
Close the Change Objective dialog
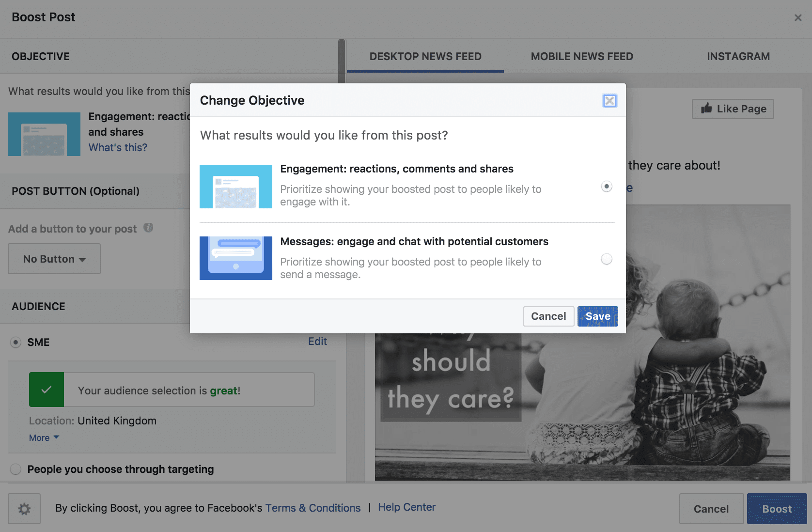click(609, 100)
